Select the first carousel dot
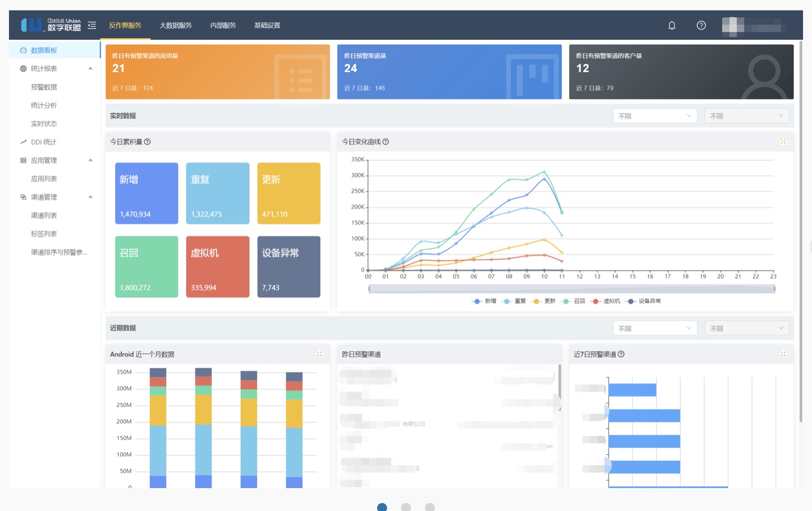Image resolution: width=812 pixels, height=511 pixels. [x=382, y=508]
